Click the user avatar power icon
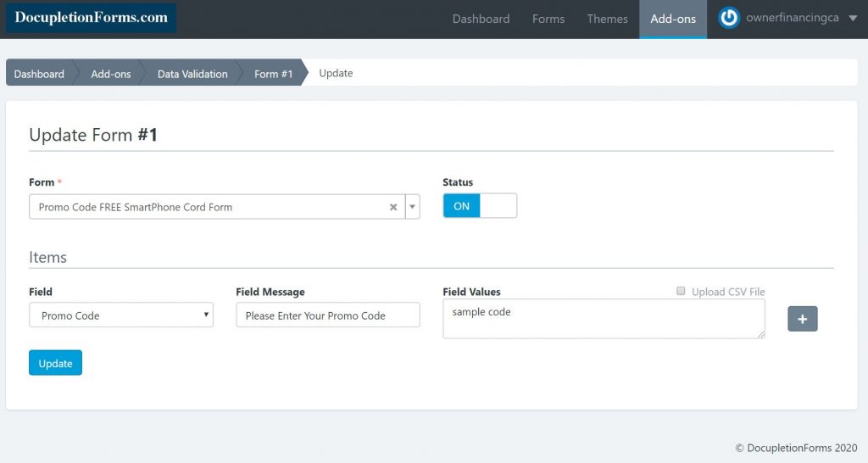The height and width of the screenshot is (463, 868). (728, 19)
